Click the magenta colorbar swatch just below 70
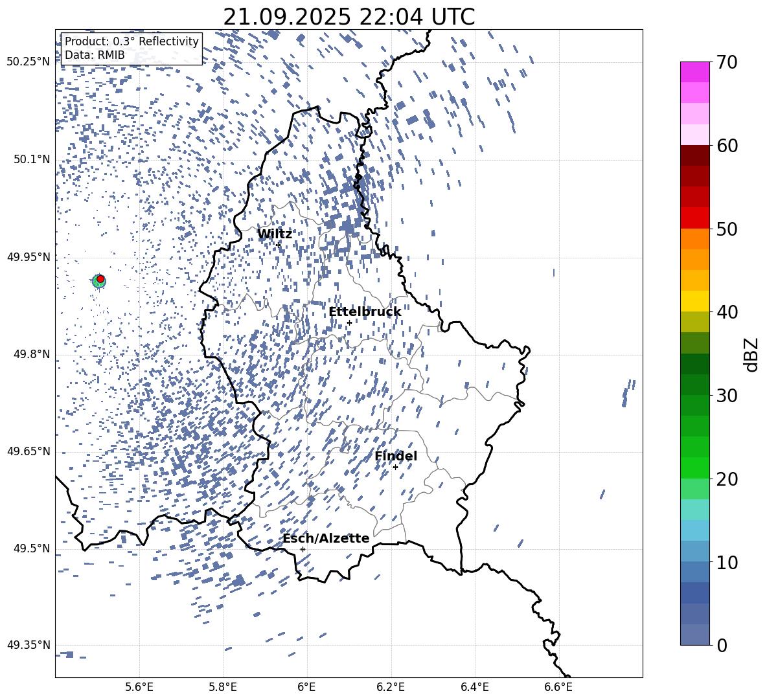767x700 pixels. tap(695, 73)
